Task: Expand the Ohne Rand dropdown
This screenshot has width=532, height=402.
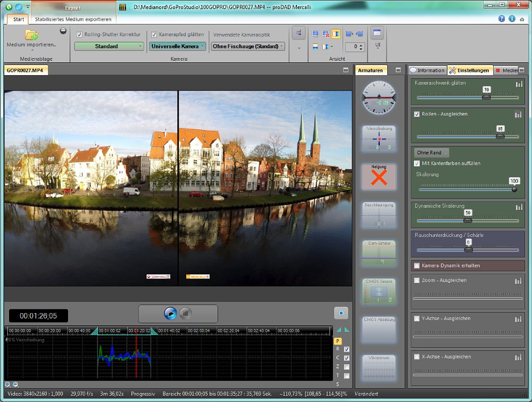Action: point(431,153)
